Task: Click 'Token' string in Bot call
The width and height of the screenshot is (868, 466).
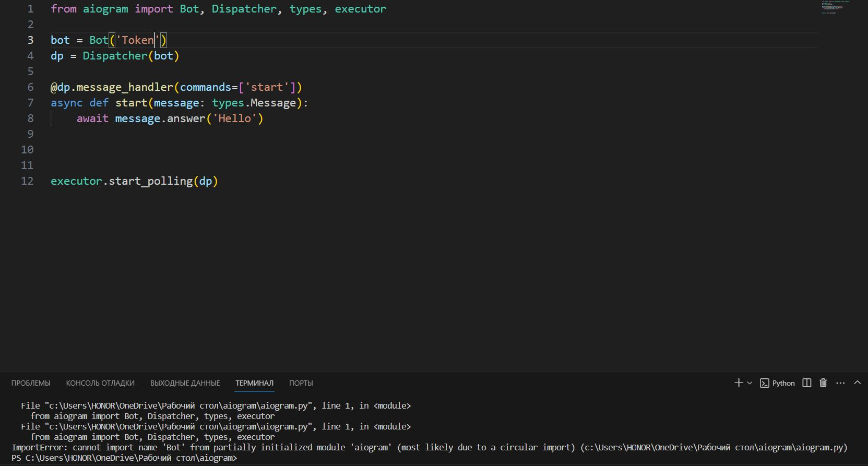Action: [x=138, y=40]
